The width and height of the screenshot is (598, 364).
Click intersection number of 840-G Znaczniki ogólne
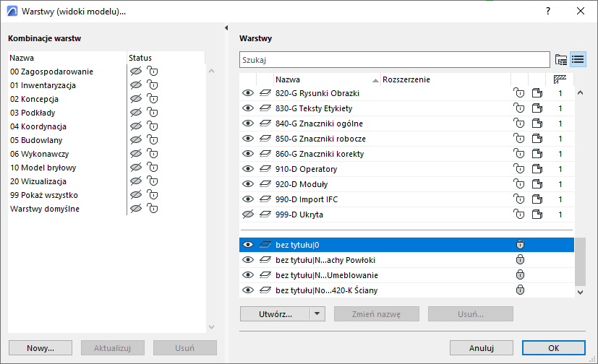[560, 123]
